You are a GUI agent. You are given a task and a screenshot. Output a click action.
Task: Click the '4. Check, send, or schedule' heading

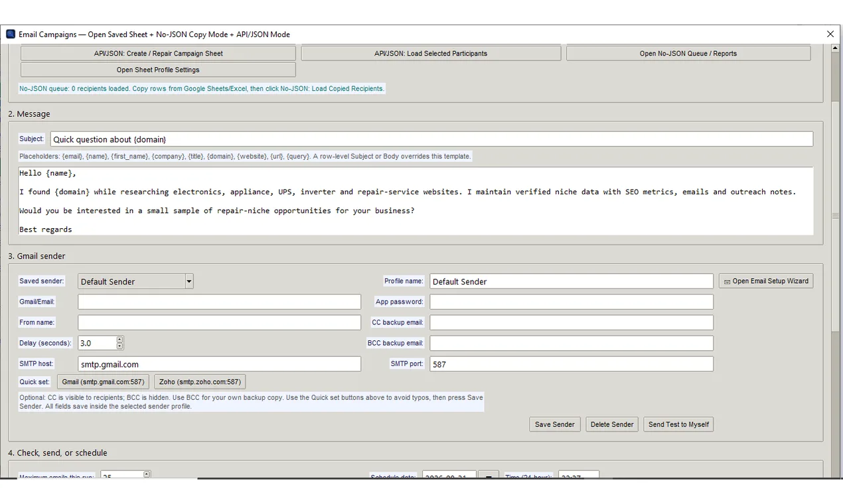click(x=58, y=453)
